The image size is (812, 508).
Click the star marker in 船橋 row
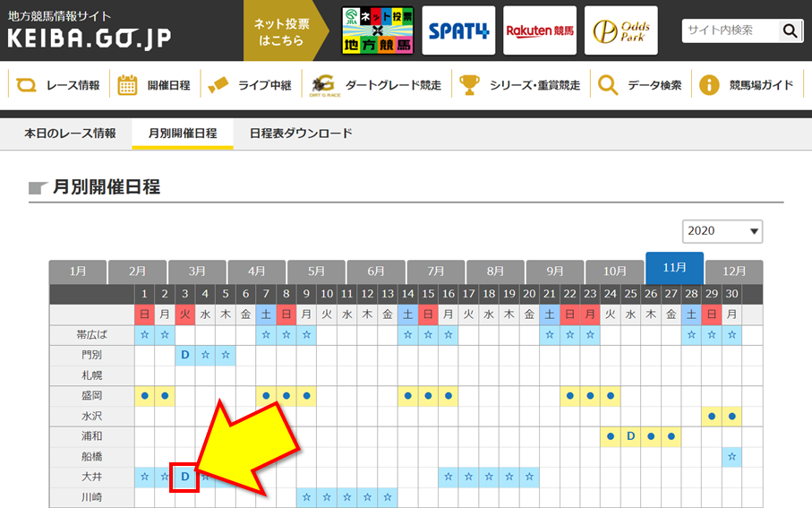[x=732, y=457]
